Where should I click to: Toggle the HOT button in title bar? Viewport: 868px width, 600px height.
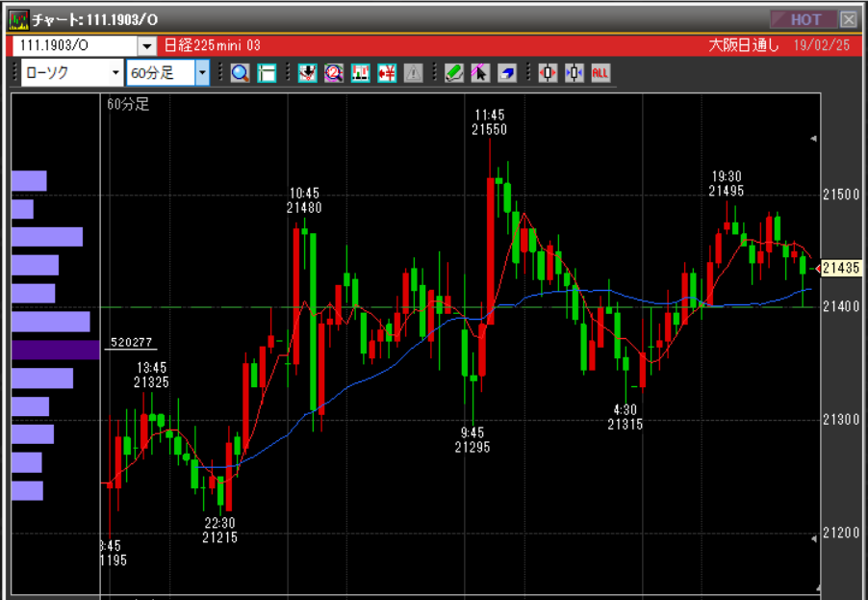tap(804, 20)
